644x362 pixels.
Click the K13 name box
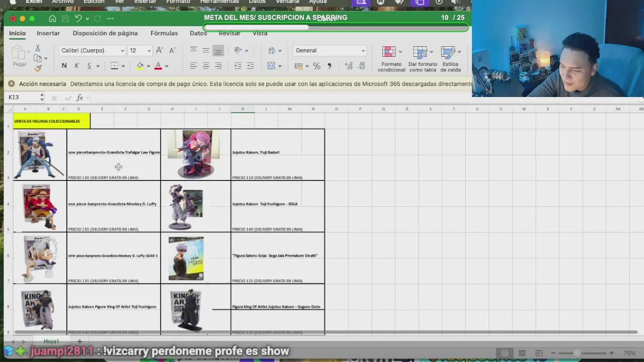click(x=23, y=98)
